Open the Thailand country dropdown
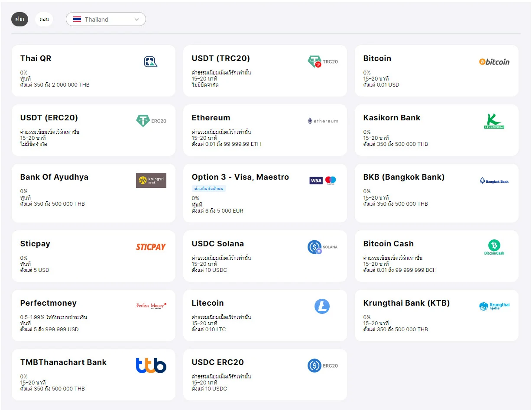 (x=106, y=19)
